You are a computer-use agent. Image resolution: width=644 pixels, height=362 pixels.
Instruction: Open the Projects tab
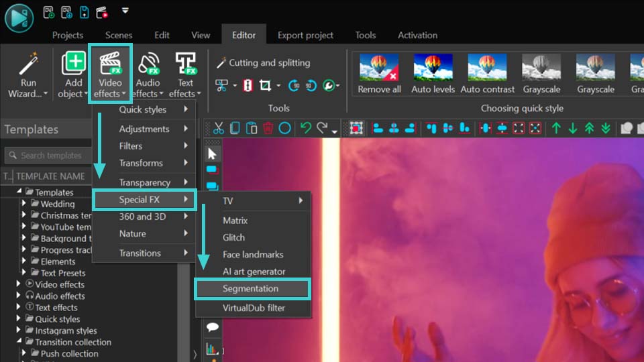tap(68, 36)
